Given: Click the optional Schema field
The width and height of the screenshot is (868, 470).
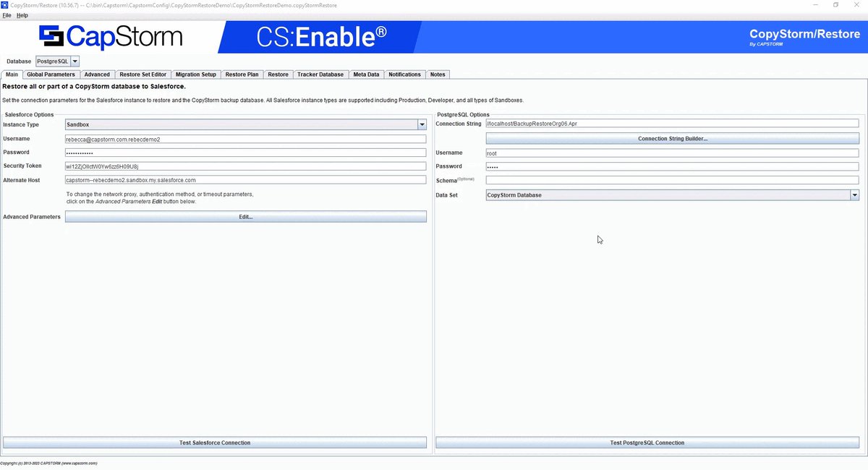Looking at the screenshot, I should click(x=672, y=180).
